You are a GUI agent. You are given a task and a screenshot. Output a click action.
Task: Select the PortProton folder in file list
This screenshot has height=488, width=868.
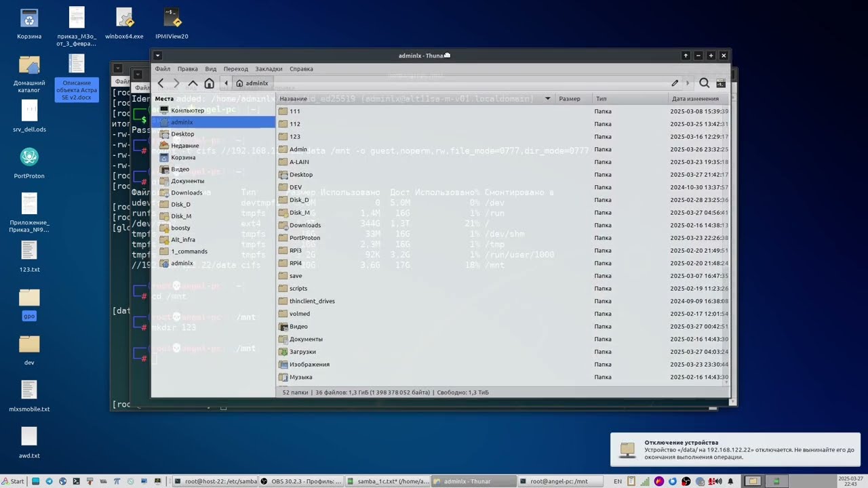299,238
